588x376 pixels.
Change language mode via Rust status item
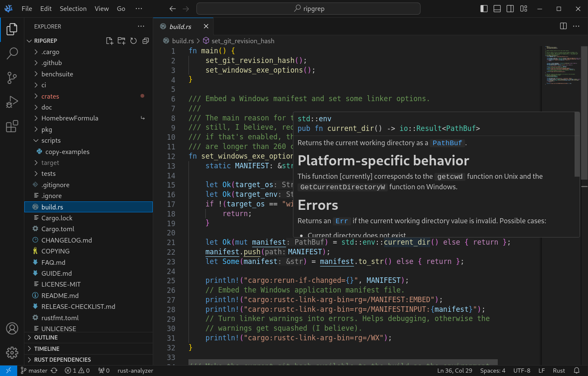pos(559,371)
